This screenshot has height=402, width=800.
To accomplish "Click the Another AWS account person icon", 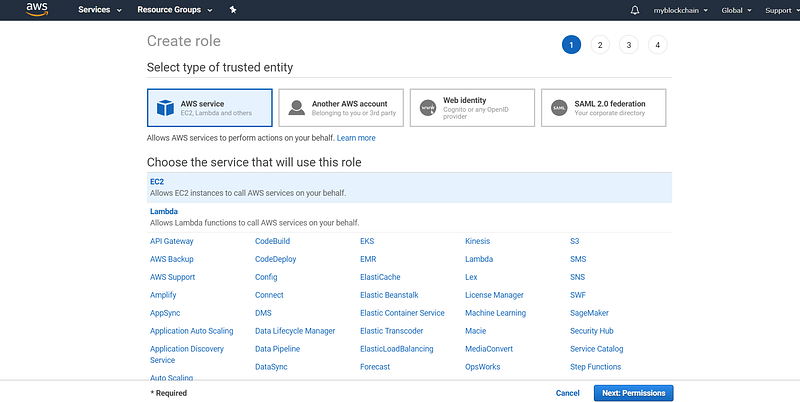I will (x=296, y=108).
